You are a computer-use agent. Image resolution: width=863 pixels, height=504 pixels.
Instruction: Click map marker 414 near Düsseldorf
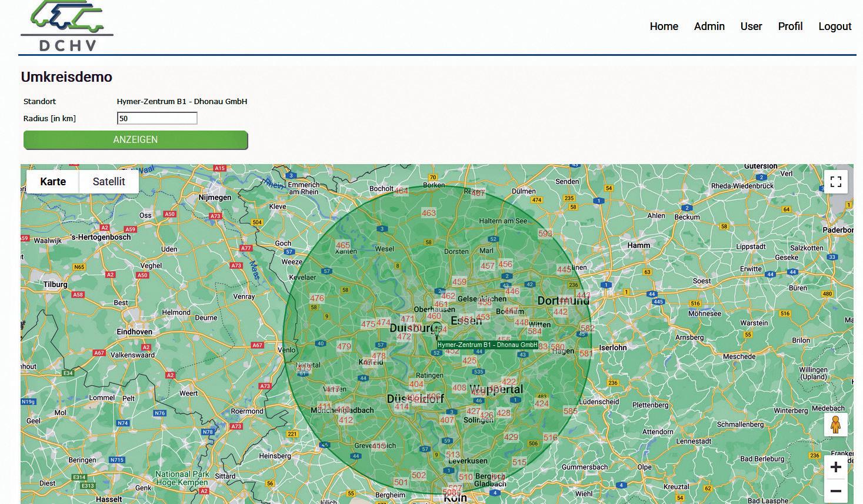[402, 406]
